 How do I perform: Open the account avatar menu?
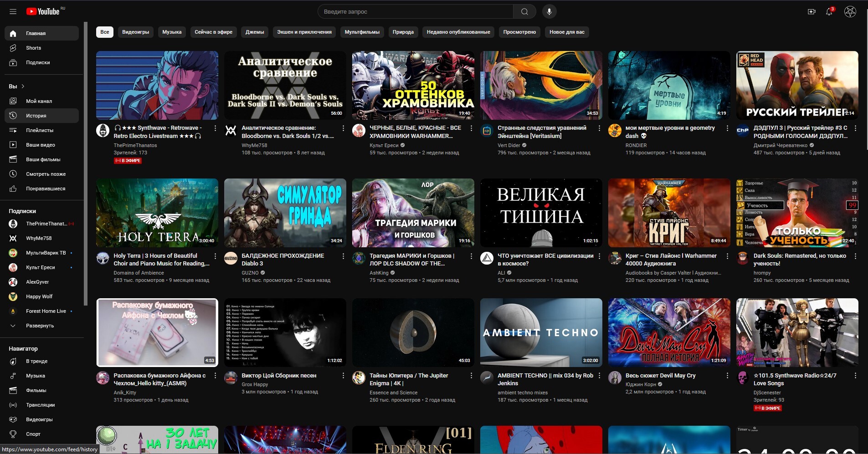[x=850, y=11]
